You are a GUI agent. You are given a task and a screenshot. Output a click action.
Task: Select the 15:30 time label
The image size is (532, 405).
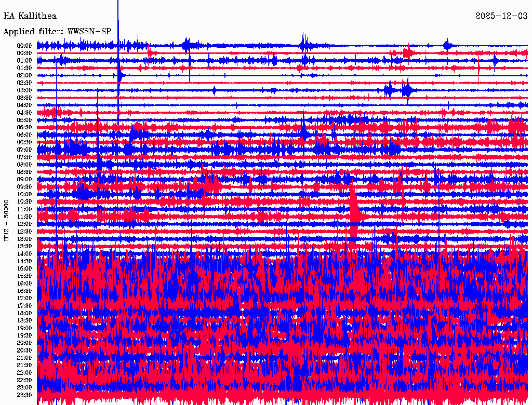click(x=24, y=276)
